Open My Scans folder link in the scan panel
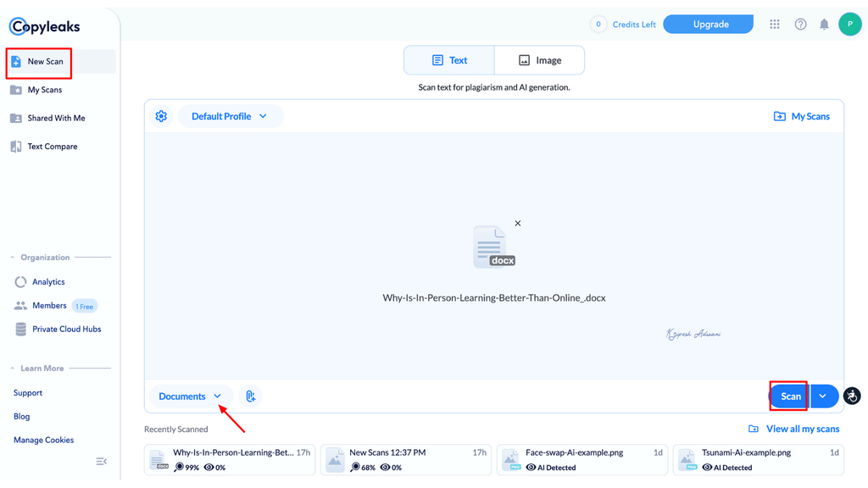 802,116
